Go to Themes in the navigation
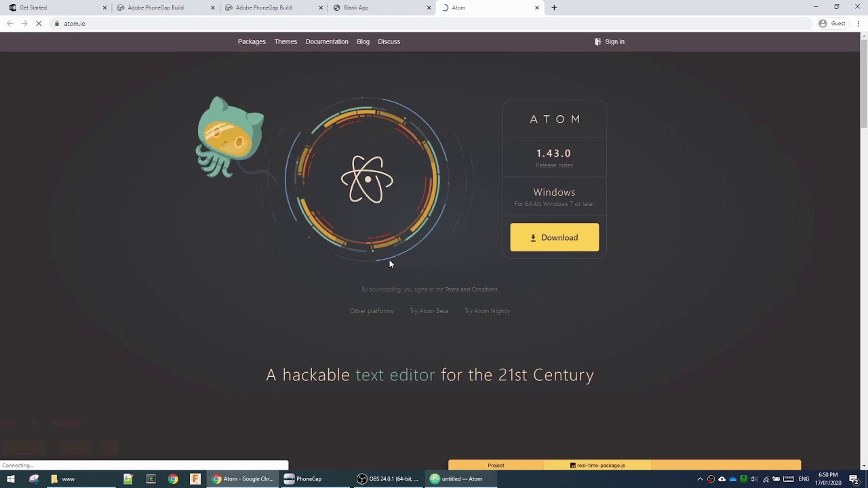Viewport: 868px width, 488px height. coord(285,42)
